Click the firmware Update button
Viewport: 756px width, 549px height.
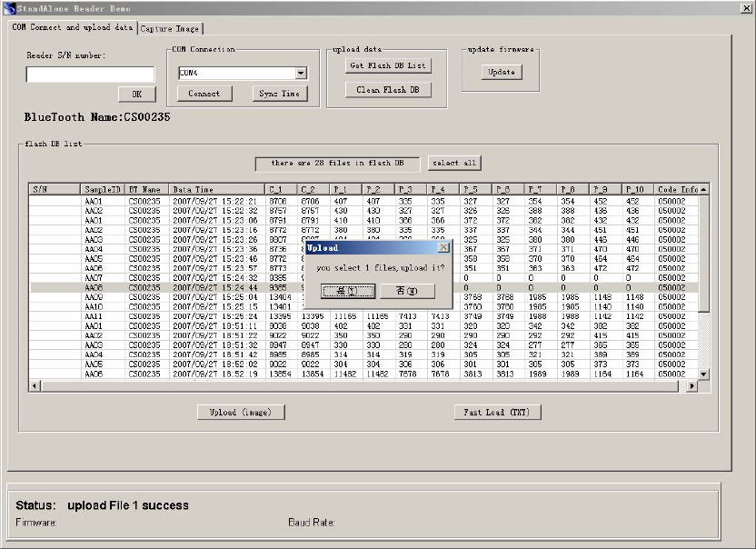tap(501, 73)
